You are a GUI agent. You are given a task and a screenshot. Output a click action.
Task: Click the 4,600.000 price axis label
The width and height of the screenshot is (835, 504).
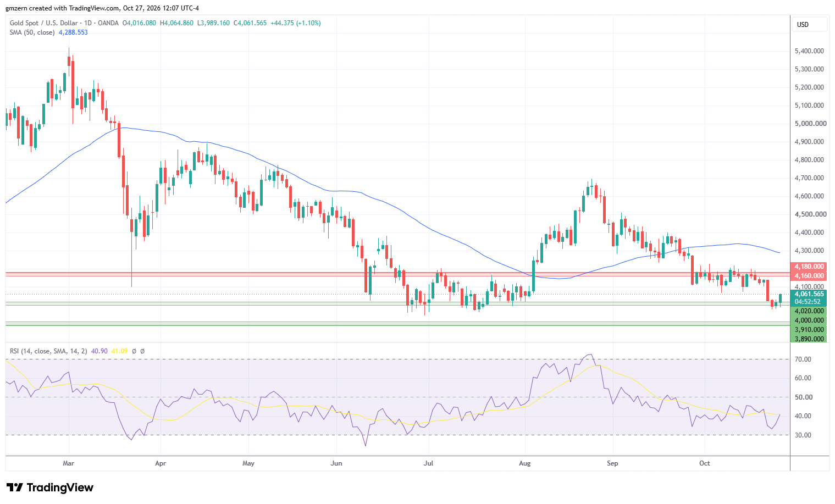(x=809, y=196)
